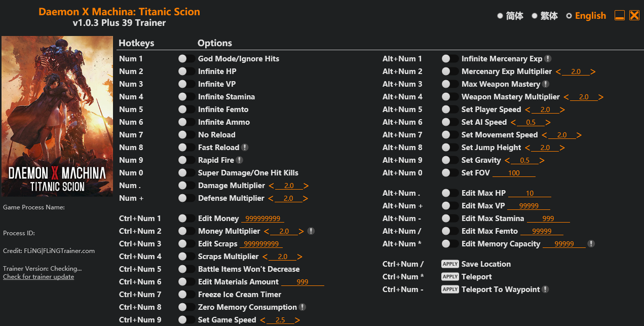Enable No Reload switch
Viewport: 644px width, 326px height.
pyautogui.click(x=186, y=135)
